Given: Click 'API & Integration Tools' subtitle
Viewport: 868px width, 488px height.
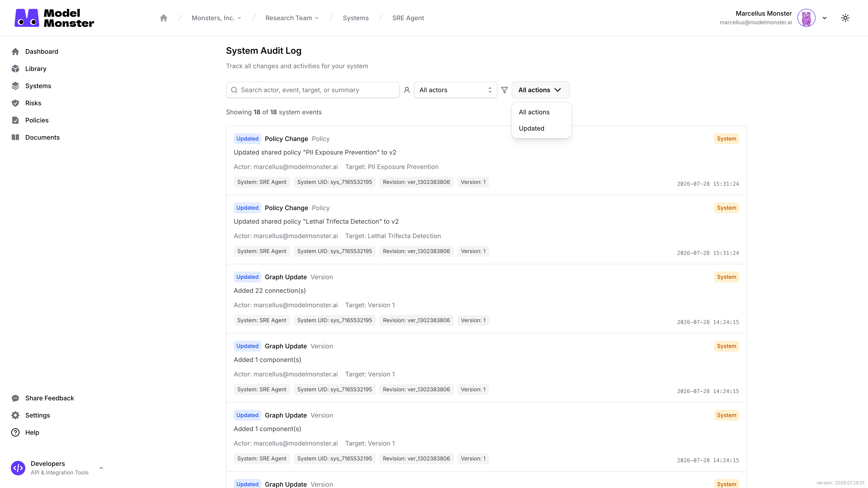Looking at the screenshot, I should click(x=60, y=472).
